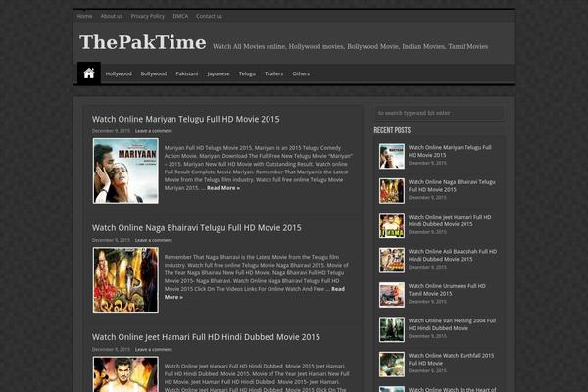The image size is (588, 392).
Task: Open the Contact us page
Action: click(209, 16)
